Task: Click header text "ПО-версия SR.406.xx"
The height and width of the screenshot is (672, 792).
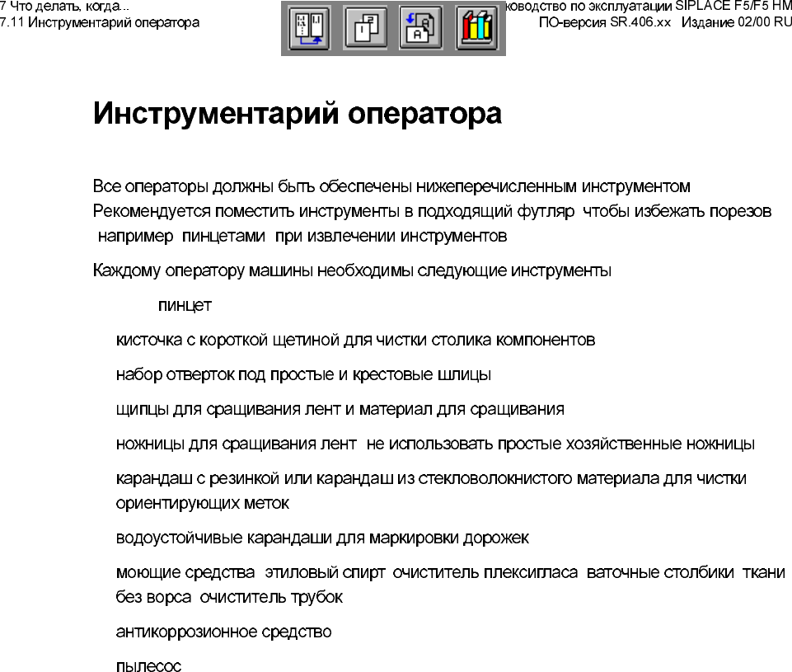Action: 605,23
